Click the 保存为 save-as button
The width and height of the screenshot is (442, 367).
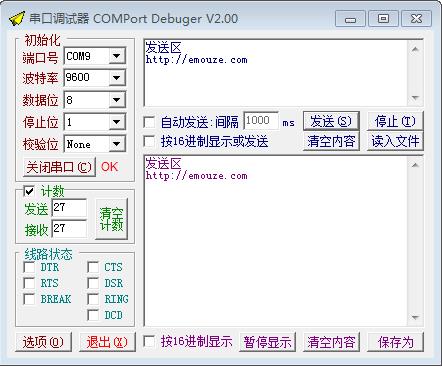(x=395, y=342)
